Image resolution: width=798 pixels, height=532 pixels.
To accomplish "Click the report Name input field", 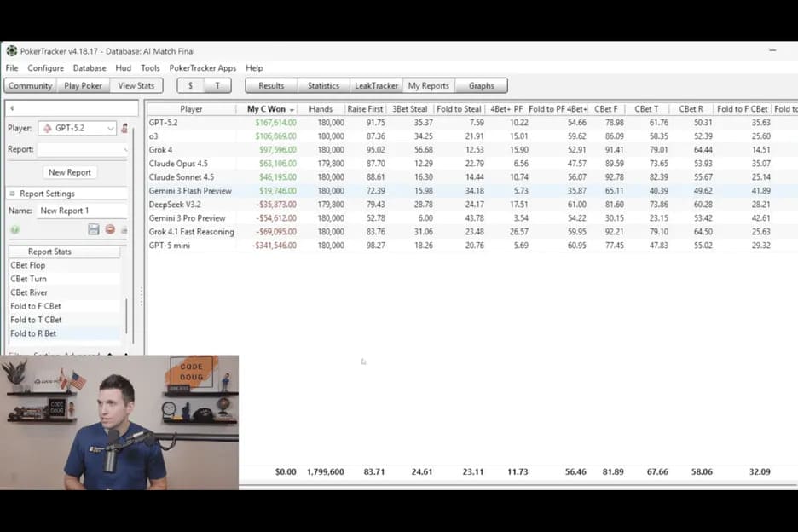I will (82, 211).
